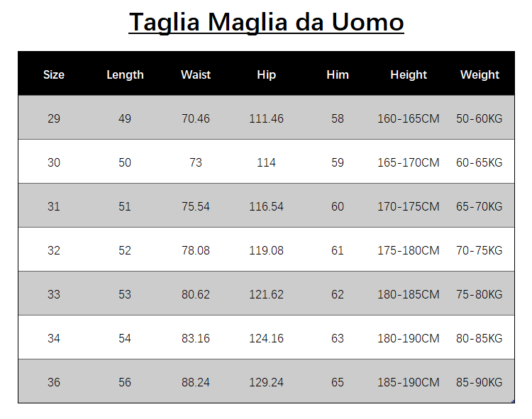Click the waist value 83.16
The image size is (532, 419).
pyautogui.click(x=196, y=338)
